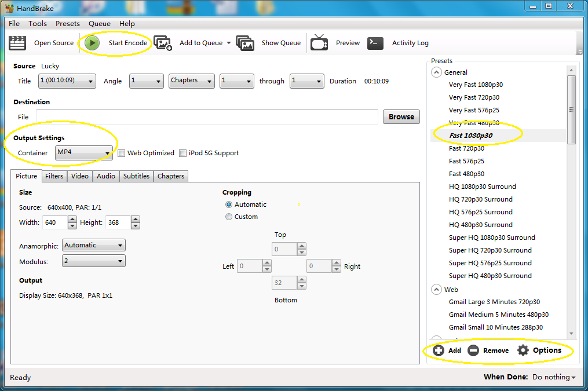This screenshot has width=588, height=391.
Task: Switch to the Audio tab
Action: pyautogui.click(x=106, y=176)
